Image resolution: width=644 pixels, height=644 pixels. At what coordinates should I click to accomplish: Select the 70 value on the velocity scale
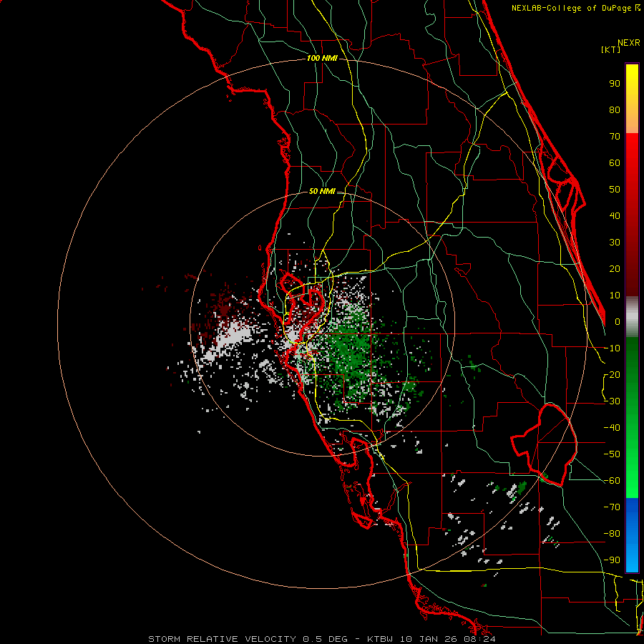pyautogui.click(x=615, y=137)
